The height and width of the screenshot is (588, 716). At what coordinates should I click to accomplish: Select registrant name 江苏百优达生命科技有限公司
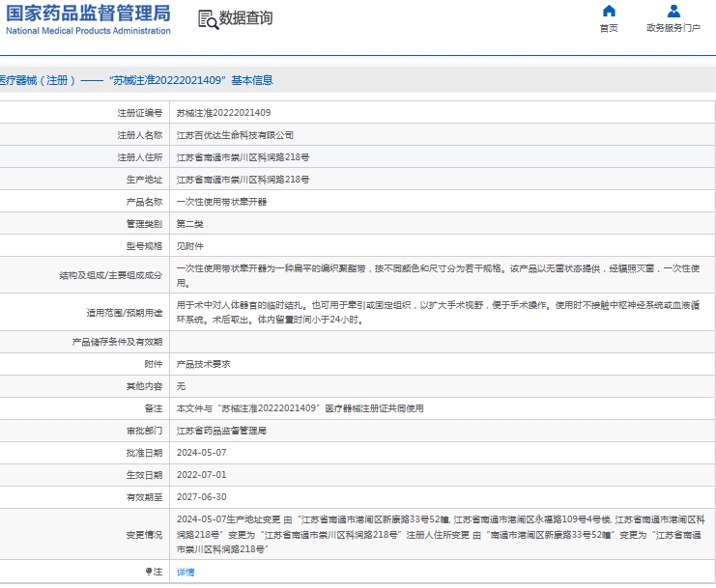(x=235, y=135)
